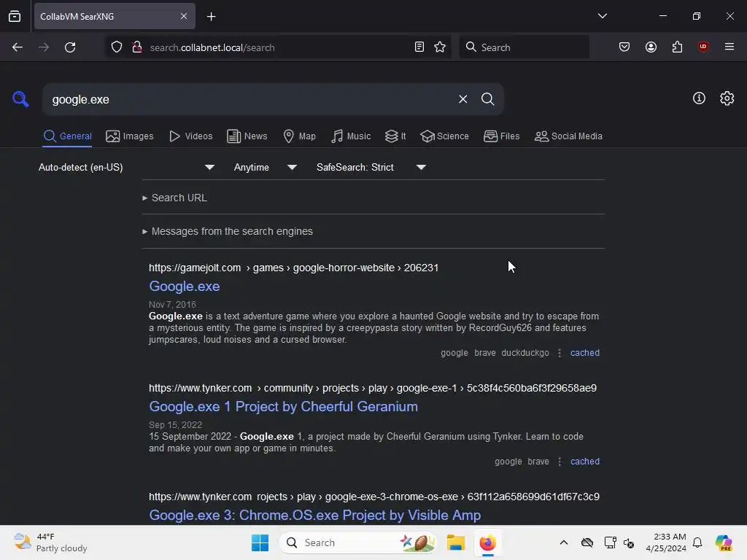Click the Windows taskbar Search box
This screenshot has height=560, width=747.
click(x=357, y=542)
